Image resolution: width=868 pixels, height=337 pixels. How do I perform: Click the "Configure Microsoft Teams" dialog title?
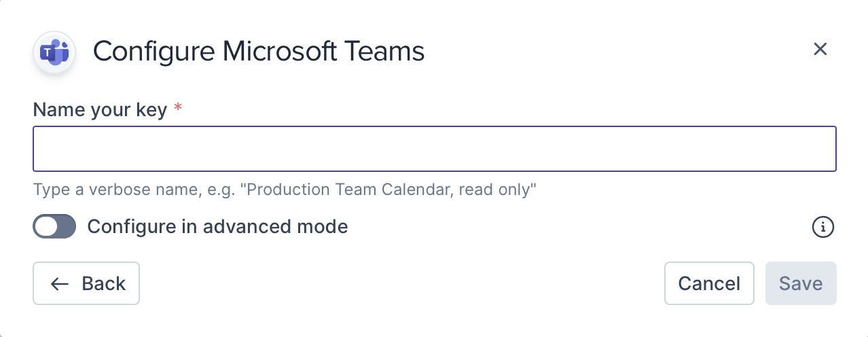[259, 52]
